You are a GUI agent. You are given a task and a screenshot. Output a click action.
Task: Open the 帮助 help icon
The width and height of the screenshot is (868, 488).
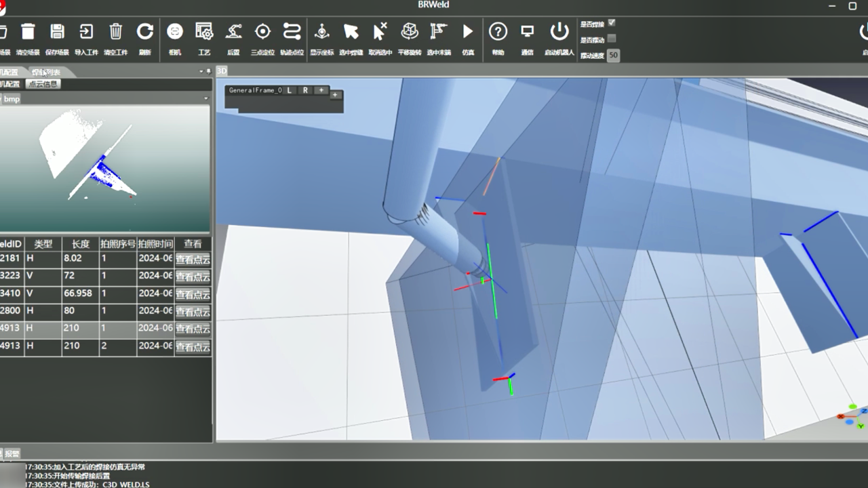pos(498,32)
